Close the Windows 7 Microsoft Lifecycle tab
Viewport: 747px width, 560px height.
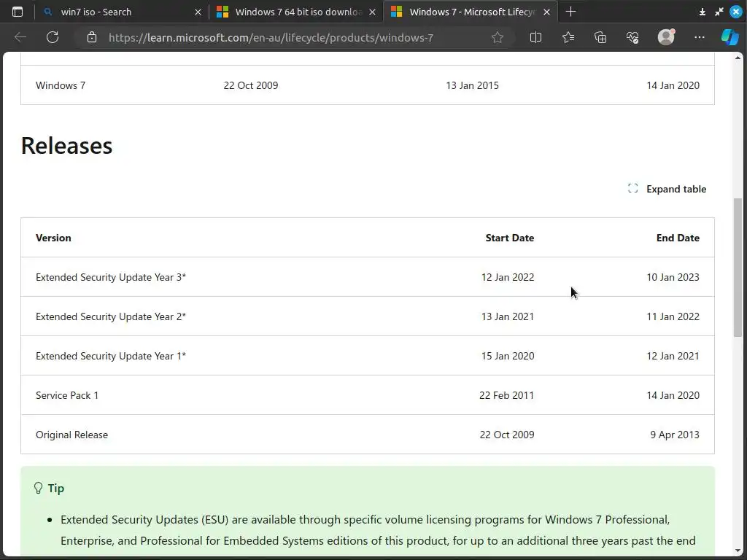click(x=547, y=12)
